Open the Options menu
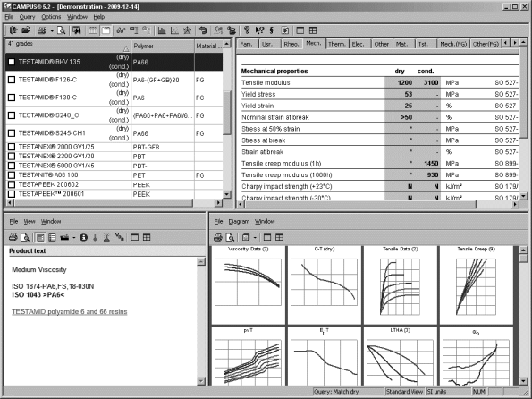 click(51, 17)
